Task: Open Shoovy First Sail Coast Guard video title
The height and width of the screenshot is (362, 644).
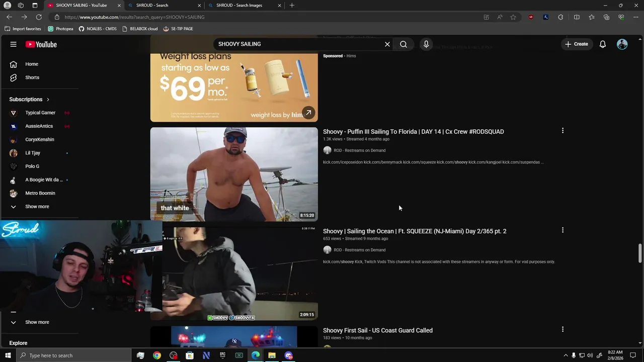Action: [377, 330]
